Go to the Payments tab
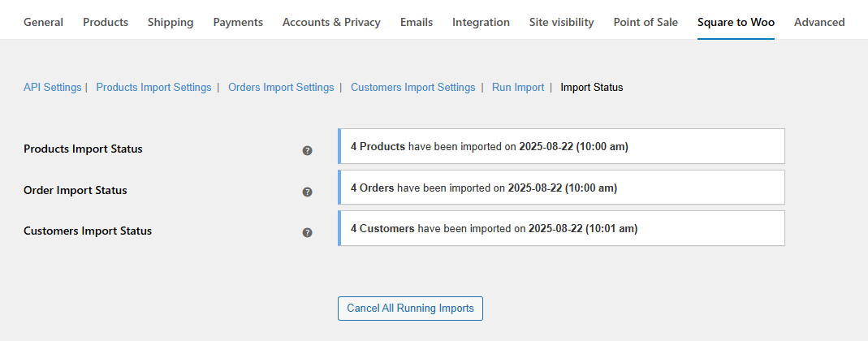This screenshot has height=341, width=868. 238,22
